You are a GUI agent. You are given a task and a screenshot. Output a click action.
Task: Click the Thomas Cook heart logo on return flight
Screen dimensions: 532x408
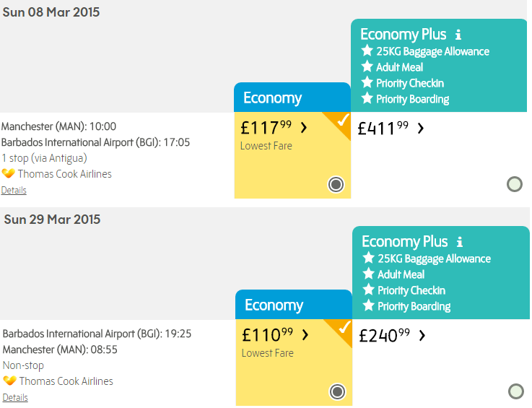point(9,381)
